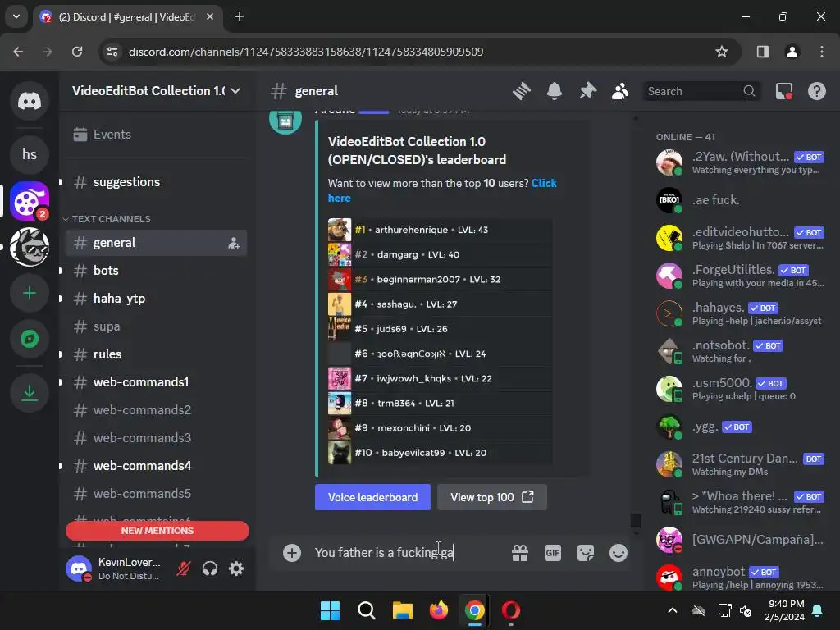The height and width of the screenshot is (630, 840).
Task: Click the create invite icon on general channel
Action: click(x=234, y=243)
